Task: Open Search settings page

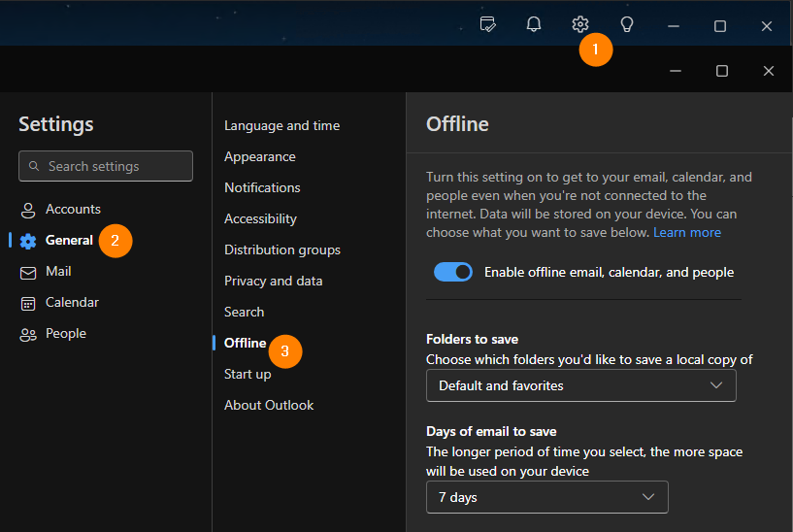Action: (x=244, y=312)
